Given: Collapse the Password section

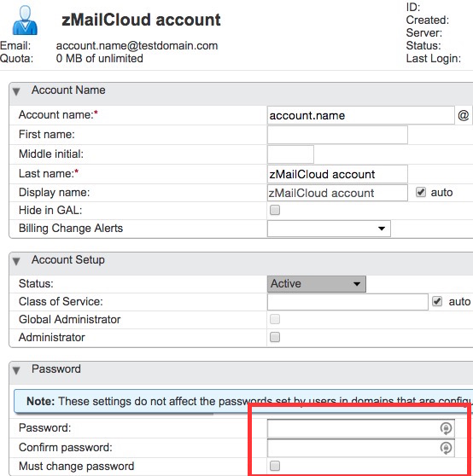Looking at the screenshot, I should coord(16,370).
